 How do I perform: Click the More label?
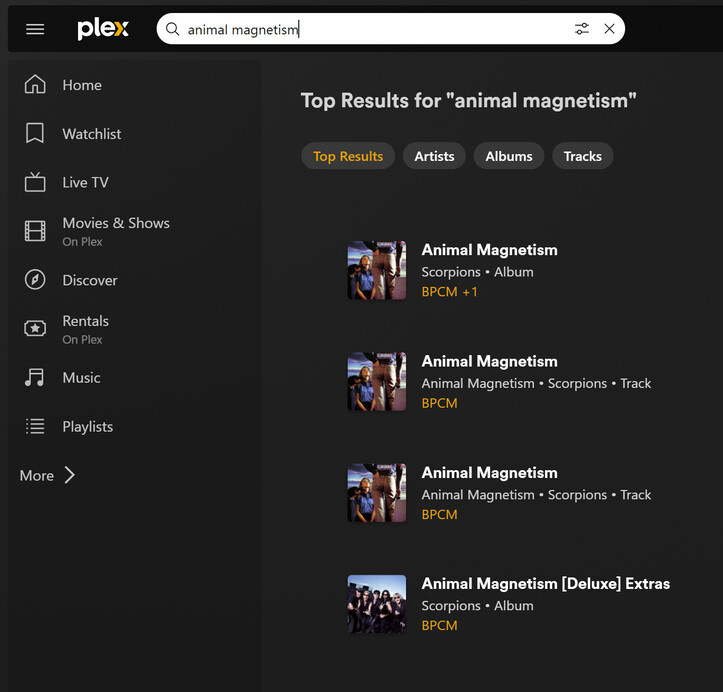37,475
